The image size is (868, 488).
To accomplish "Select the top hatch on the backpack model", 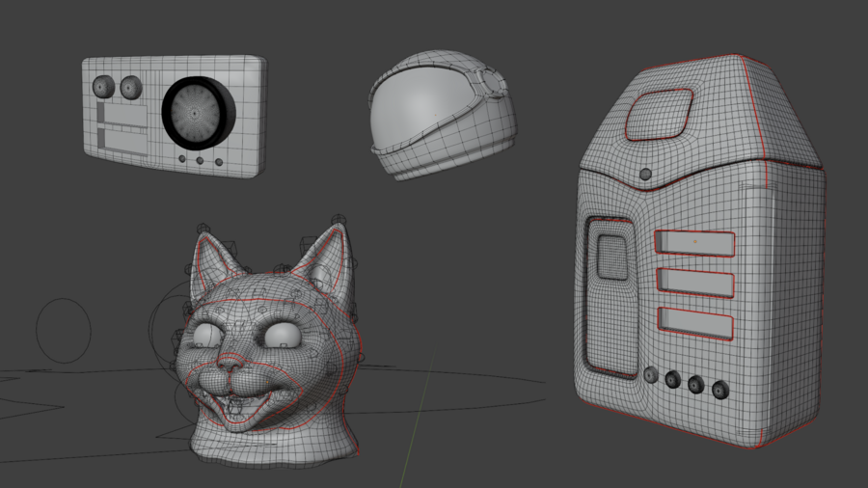I will (x=659, y=115).
